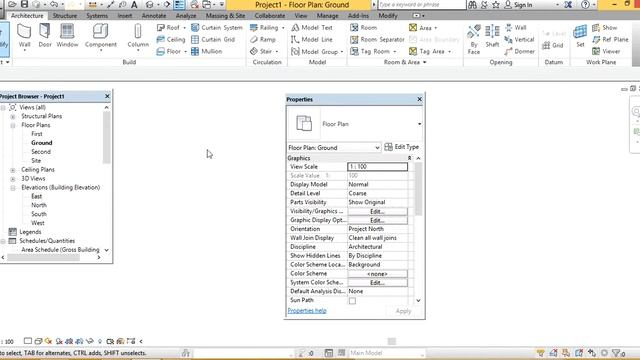Select the Room Separator tool
This screenshot has width=640, height=360.
(x=377, y=40)
